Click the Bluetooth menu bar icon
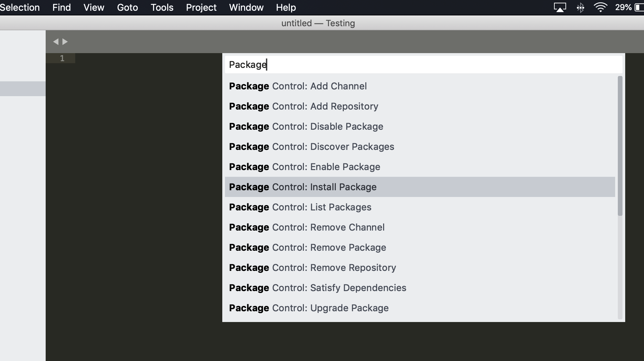 coord(581,7)
